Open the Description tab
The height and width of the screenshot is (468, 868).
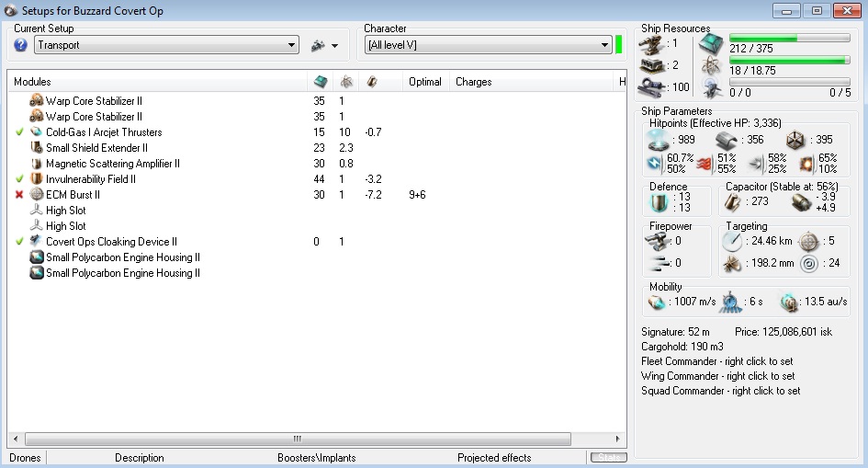tap(140, 458)
